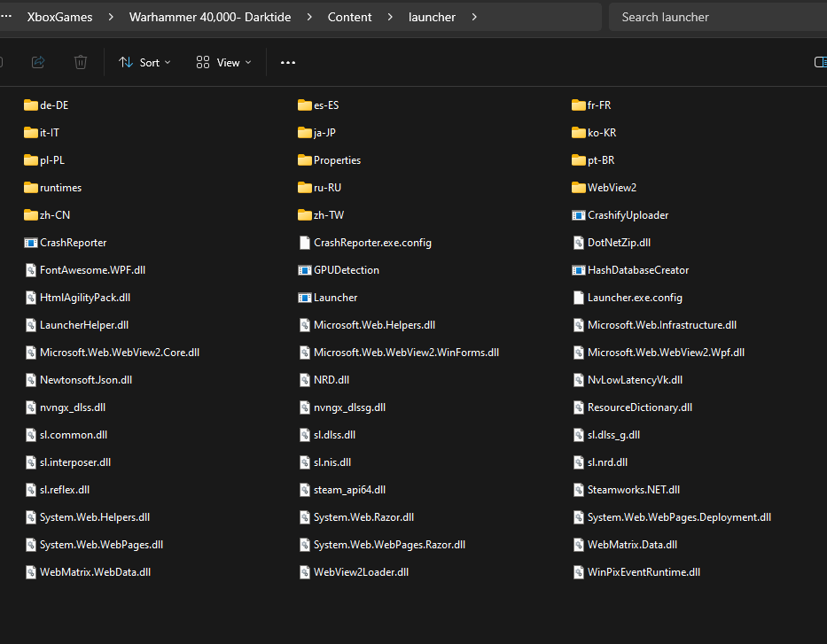Select file name ResourceDictionary.dll
827x644 pixels.
point(640,407)
